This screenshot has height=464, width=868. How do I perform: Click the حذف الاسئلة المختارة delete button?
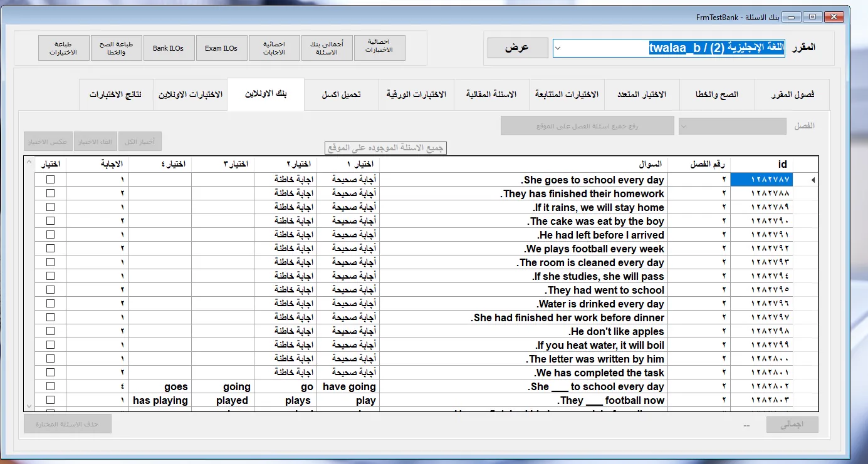[x=68, y=424]
